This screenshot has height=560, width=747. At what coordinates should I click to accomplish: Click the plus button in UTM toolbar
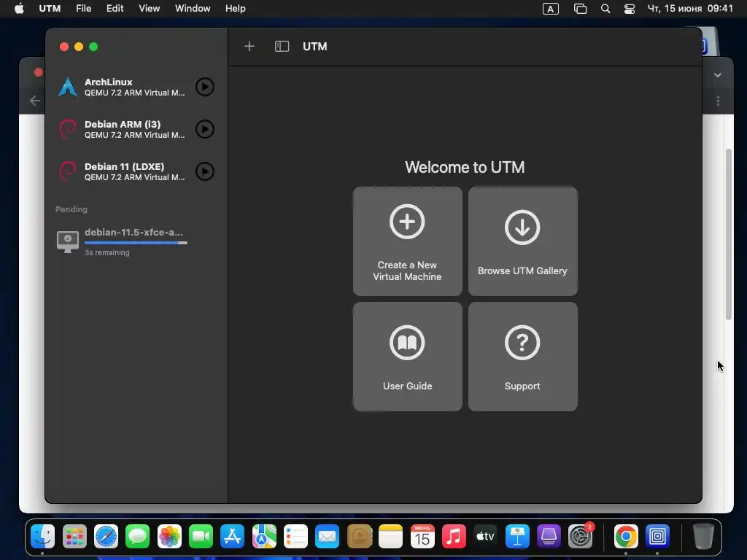click(x=249, y=46)
